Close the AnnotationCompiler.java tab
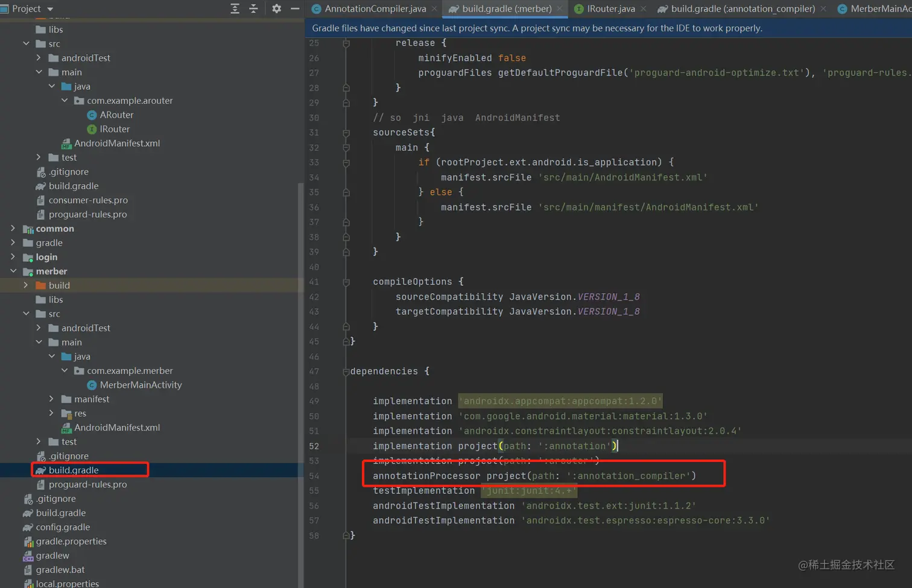This screenshot has height=588, width=912. pos(434,9)
